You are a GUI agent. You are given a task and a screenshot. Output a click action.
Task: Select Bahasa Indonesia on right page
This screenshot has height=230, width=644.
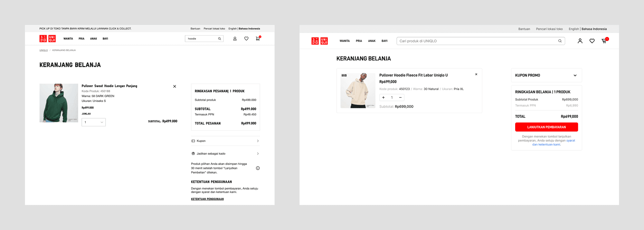[594, 29]
